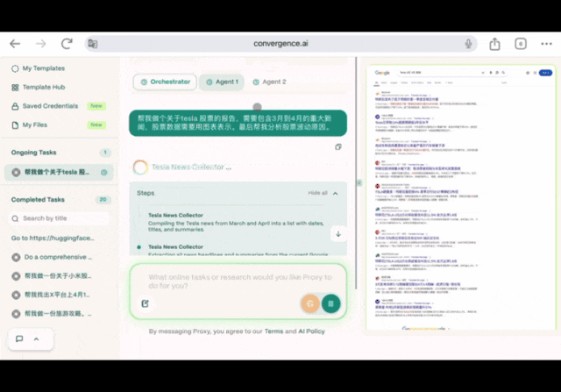Click Hide all in Steps panel

[317, 193]
